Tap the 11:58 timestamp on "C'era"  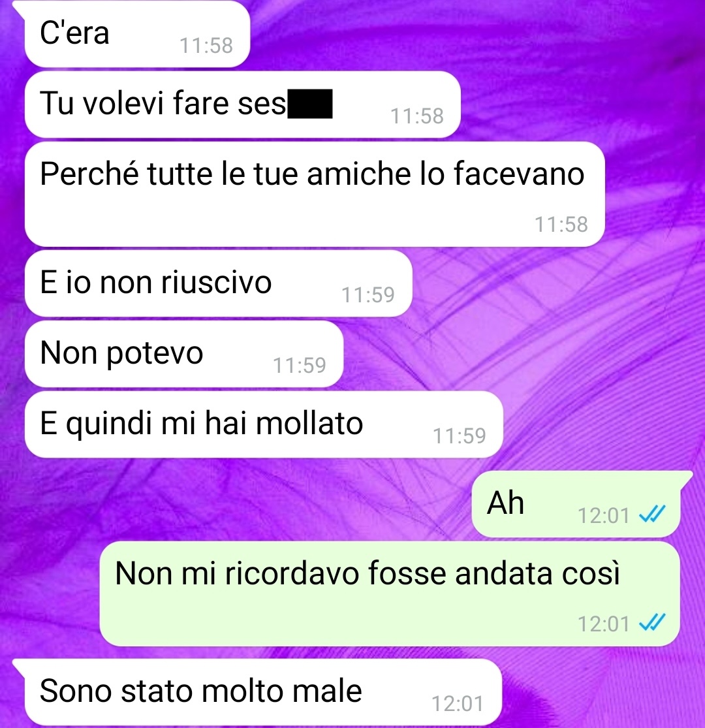coord(206,46)
